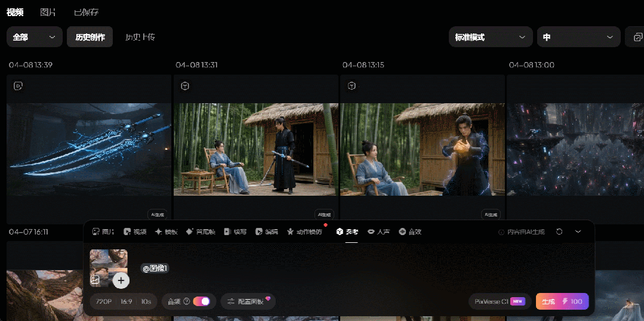Change the 720P resolution setting
This screenshot has width=644, height=321.
pyautogui.click(x=103, y=302)
